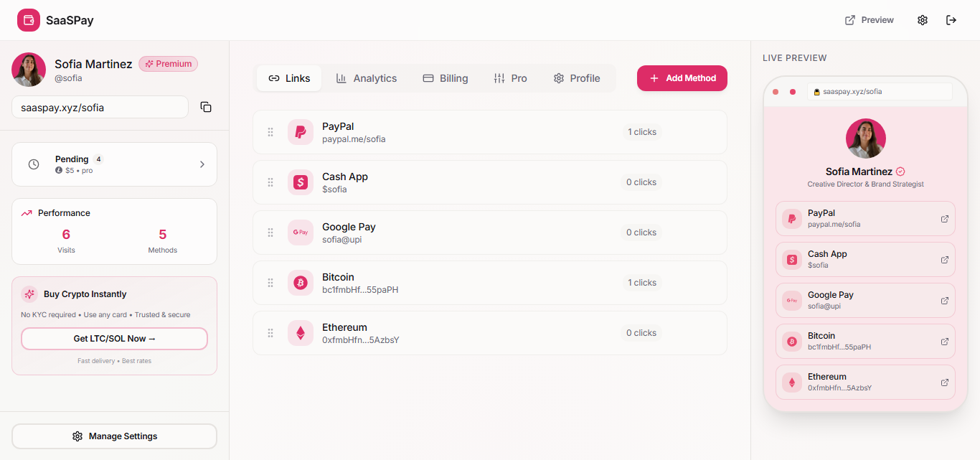Screen dimensions: 980x460
Task: Open the Billing tab
Action: [446, 78]
